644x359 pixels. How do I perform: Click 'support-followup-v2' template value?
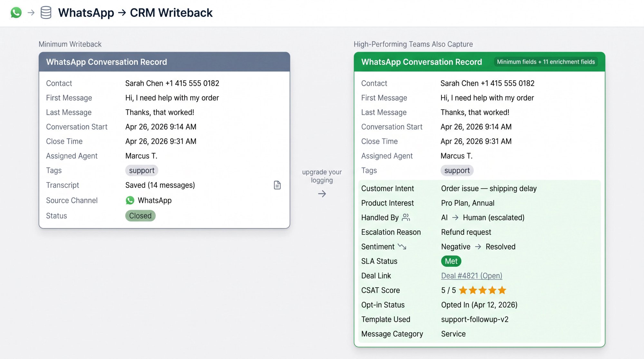(475, 319)
